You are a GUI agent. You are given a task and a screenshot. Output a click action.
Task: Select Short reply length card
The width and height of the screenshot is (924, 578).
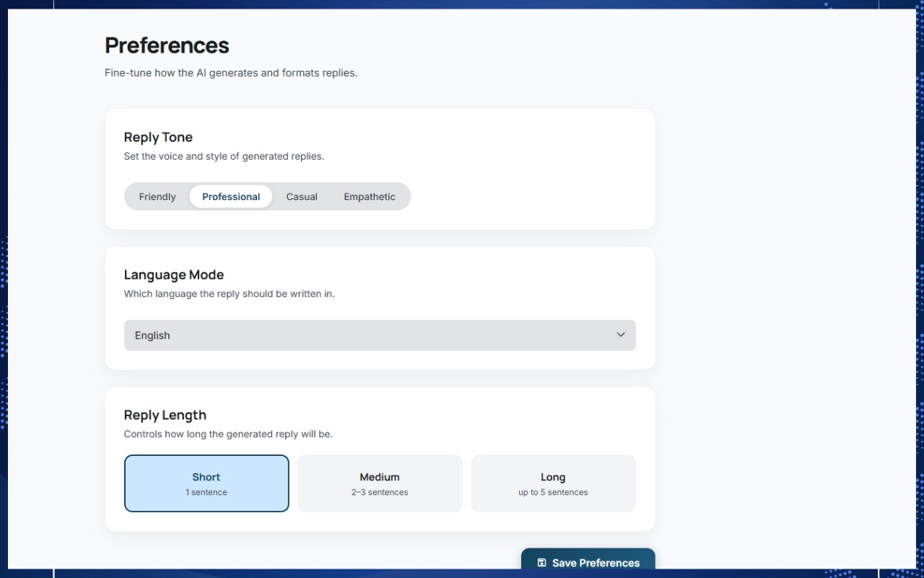click(x=206, y=483)
